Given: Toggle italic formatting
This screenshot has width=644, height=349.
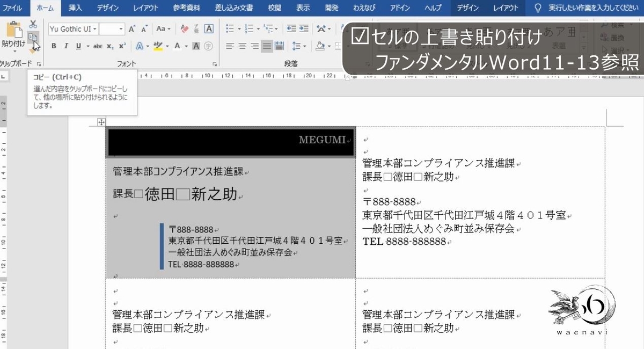Looking at the screenshot, I should 67,46.
